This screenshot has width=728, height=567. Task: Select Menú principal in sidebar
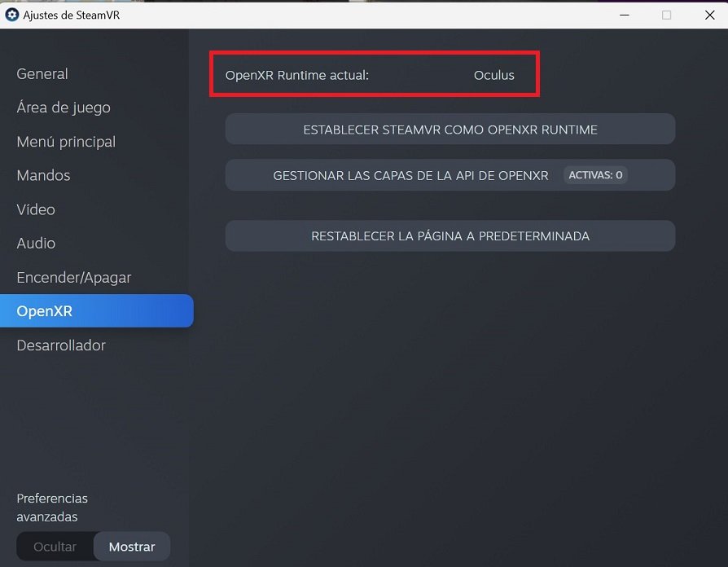click(66, 142)
